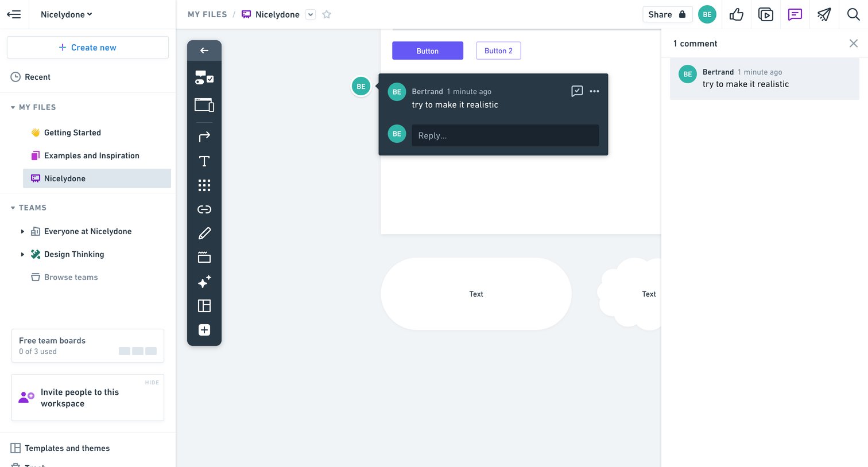Click the Share button
The height and width of the screenshot is (467, 868).
coord(667,14)
